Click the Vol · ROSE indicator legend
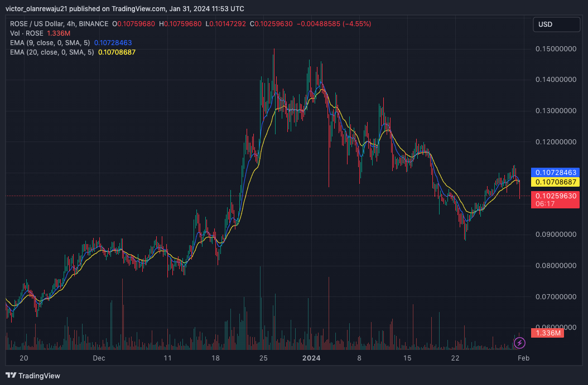This screenshot has height=385, width=588. click(40, 33)
